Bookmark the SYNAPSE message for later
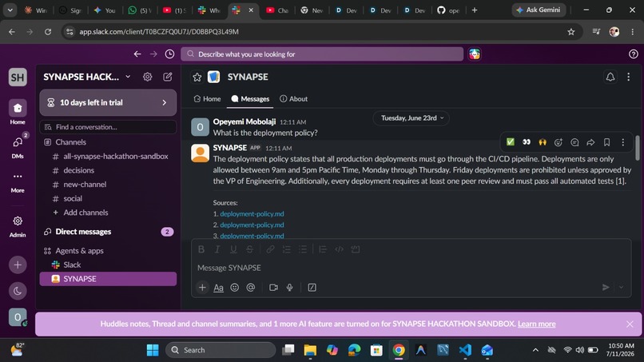 606,142
